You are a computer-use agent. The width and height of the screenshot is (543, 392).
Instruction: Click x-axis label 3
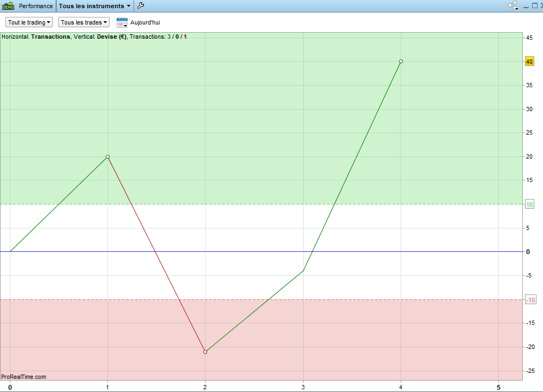pyautogui.click(x=303, y=387)
